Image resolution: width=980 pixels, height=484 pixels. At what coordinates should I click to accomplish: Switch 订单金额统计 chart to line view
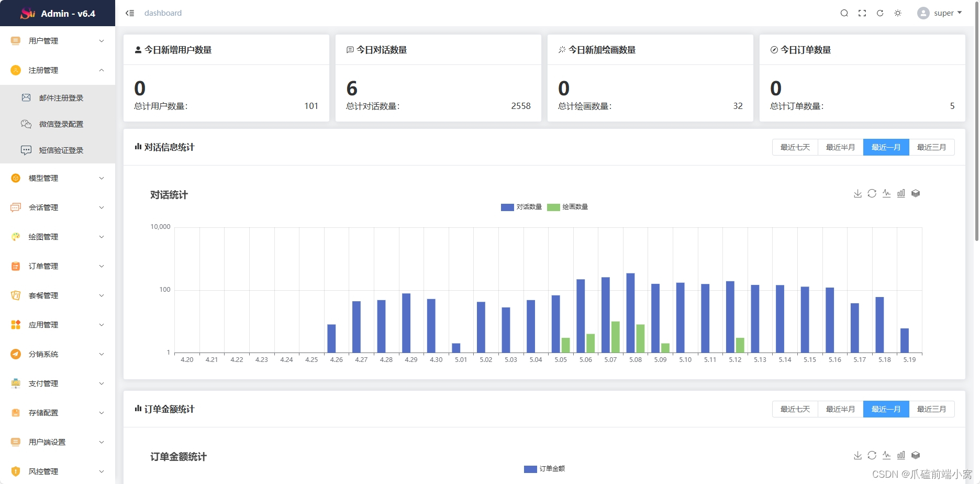pyautogui.click(x=886, y=455)
